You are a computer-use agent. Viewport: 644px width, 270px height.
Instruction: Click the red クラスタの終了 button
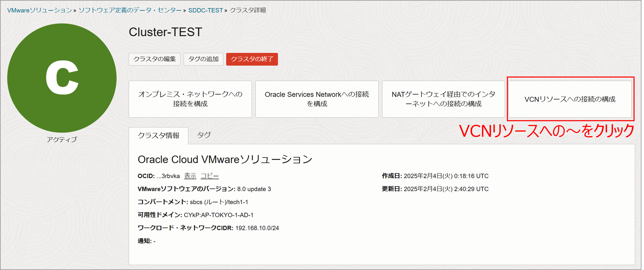(252, 59)
